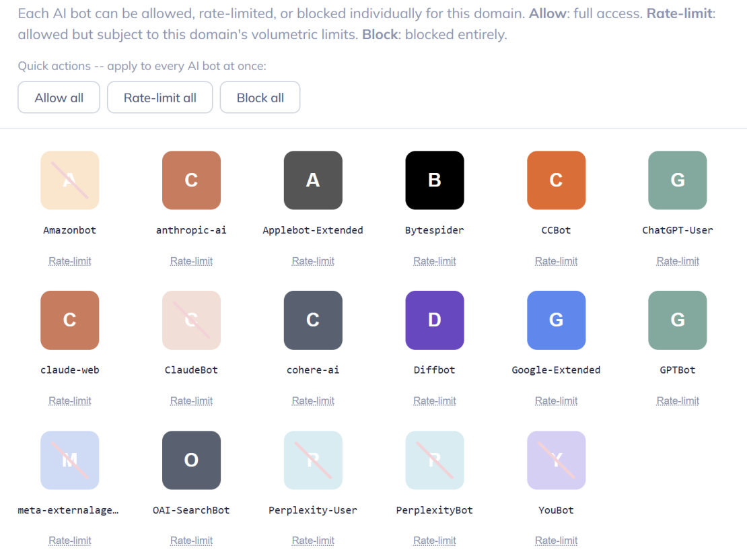Click the orange CCBot icon
The height and width of the screenshot is (560, 747).
[556, 180]
